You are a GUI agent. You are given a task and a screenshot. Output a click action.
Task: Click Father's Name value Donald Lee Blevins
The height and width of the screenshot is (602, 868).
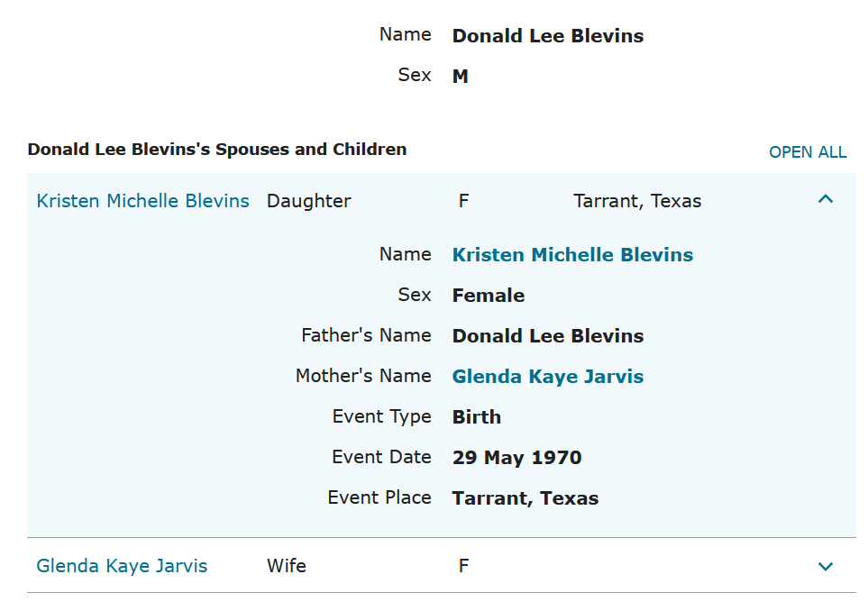[x=547, y=336]
